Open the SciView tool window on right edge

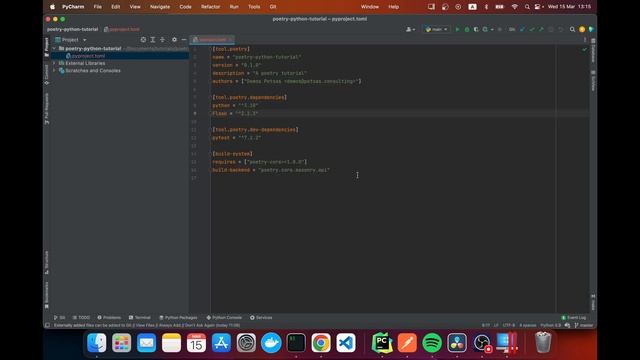pos(593,81)
